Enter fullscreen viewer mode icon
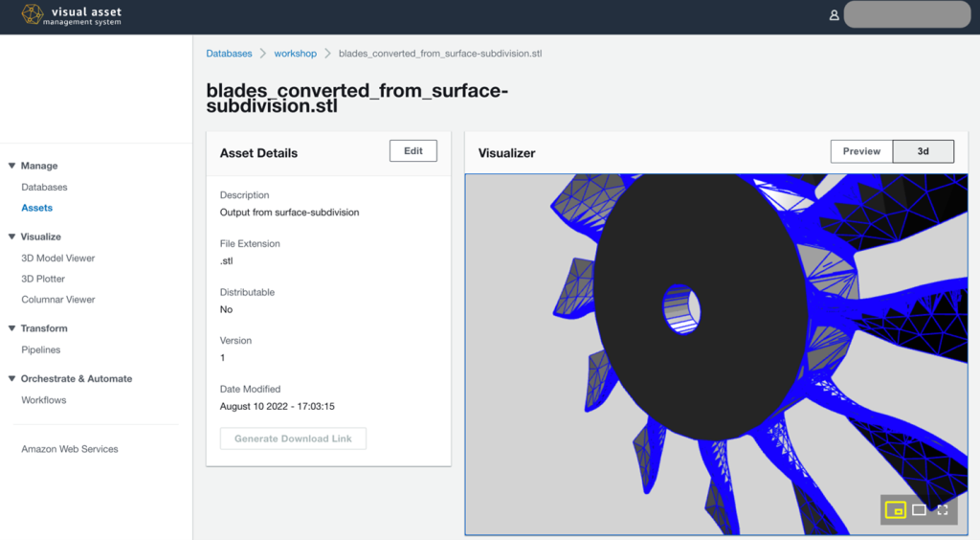Screen dimensions: 980x540 (943, 510)
